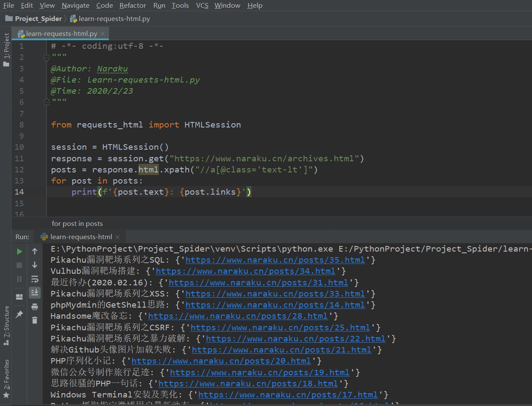Click the python.exe command line in console
The height and width of the screenshot is (406, 532).
coord(291,249)
